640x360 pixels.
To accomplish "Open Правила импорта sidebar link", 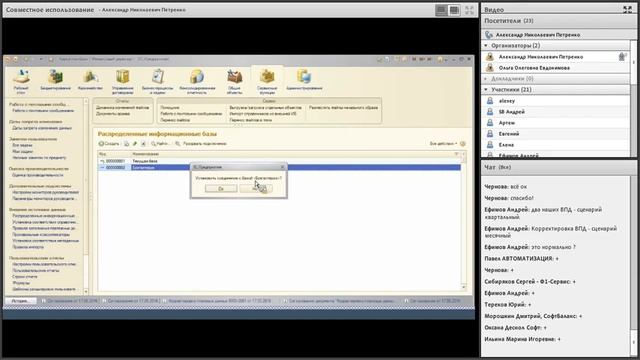I will click(x=28, y=247).
